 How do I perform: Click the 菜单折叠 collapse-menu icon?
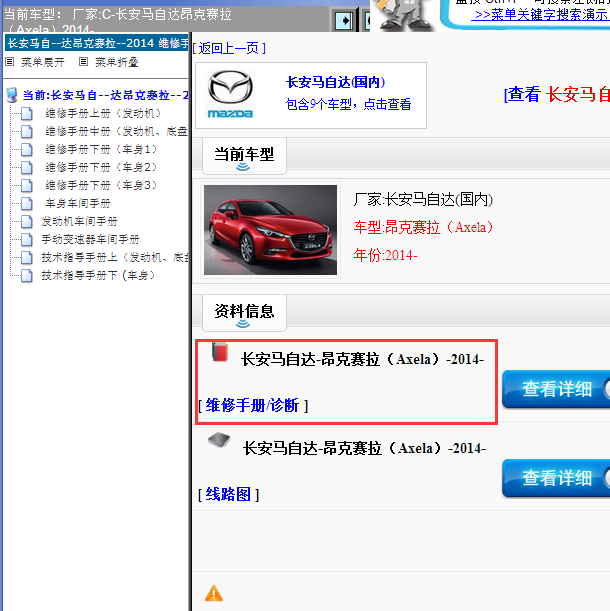[83, 62]
